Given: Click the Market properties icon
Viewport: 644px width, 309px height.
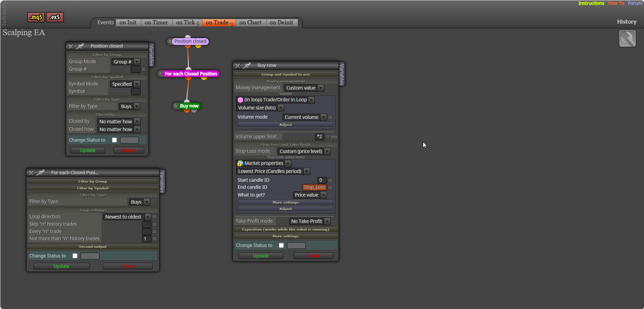Looking at the screenshot, I should (240, 163).
